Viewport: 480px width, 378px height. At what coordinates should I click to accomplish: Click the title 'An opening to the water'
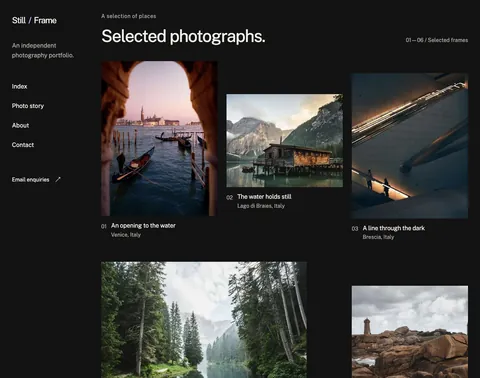(143, 226)
